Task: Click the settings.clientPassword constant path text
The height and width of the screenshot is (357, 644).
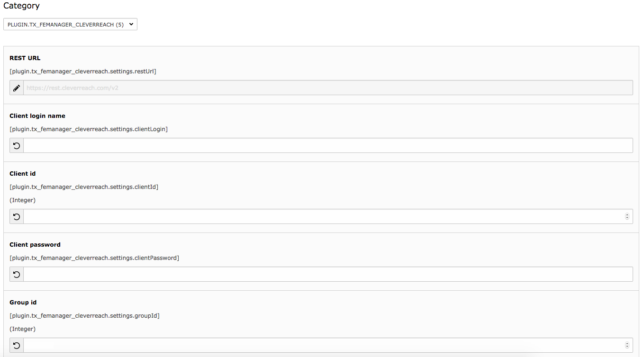Action: [x=94, y=258]
